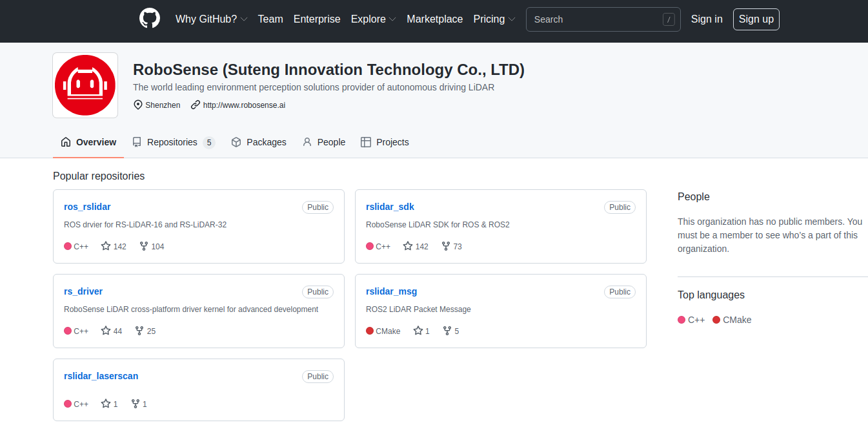This screenshot has height=427, width=868.
Task: Click the star icon on rslidar_msg card
Action: 418,331
